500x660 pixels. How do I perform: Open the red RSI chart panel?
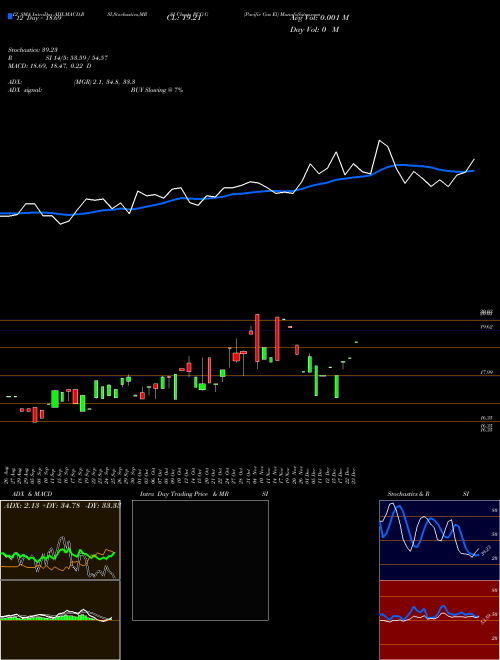tap(439, 620)
